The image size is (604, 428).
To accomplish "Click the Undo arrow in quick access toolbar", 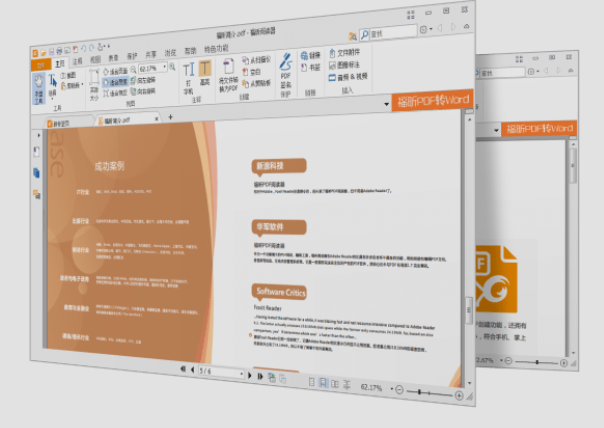I will click(84, 49).
